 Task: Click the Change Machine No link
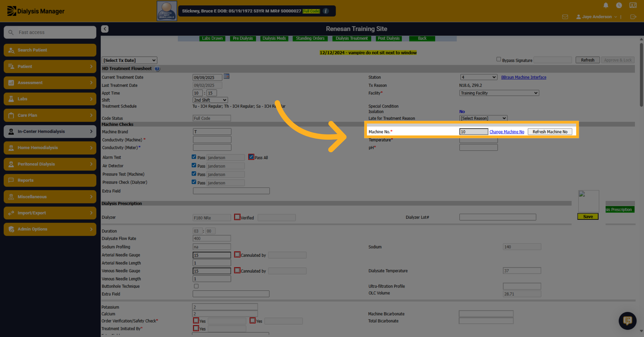coord(507,132)
